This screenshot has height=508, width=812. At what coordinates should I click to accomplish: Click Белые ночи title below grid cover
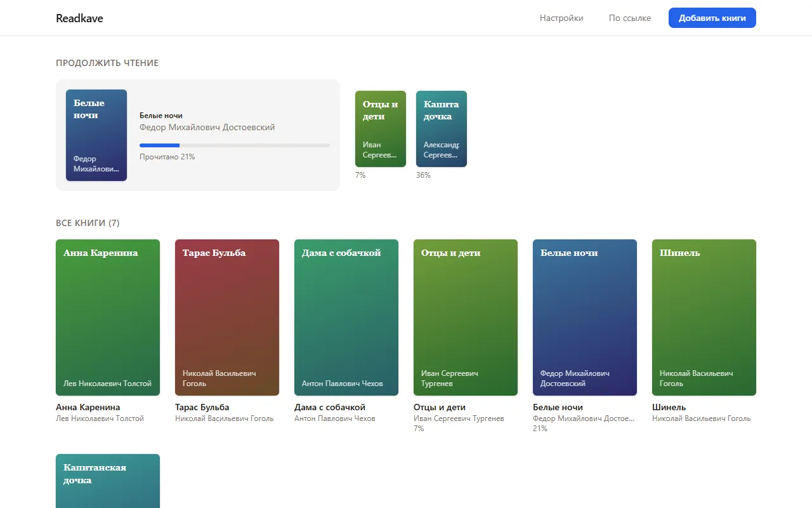[558, 407]
